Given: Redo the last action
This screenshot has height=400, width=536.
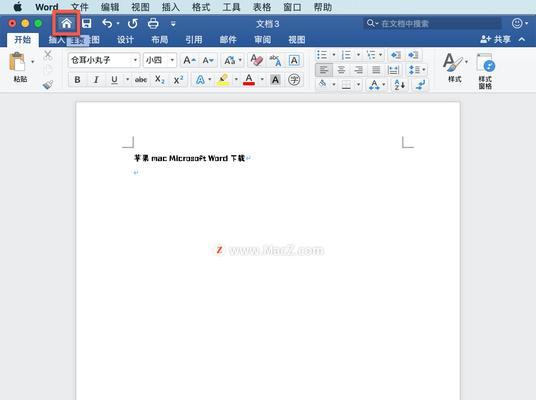Looking at the screenshot, I should point(133,23).
